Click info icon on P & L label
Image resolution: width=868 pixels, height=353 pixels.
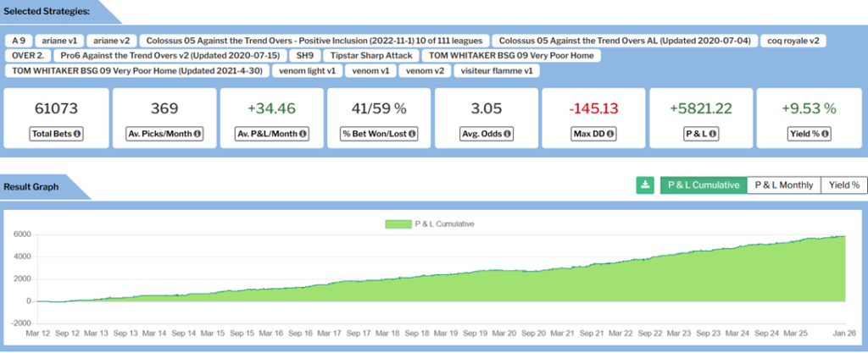715,134
